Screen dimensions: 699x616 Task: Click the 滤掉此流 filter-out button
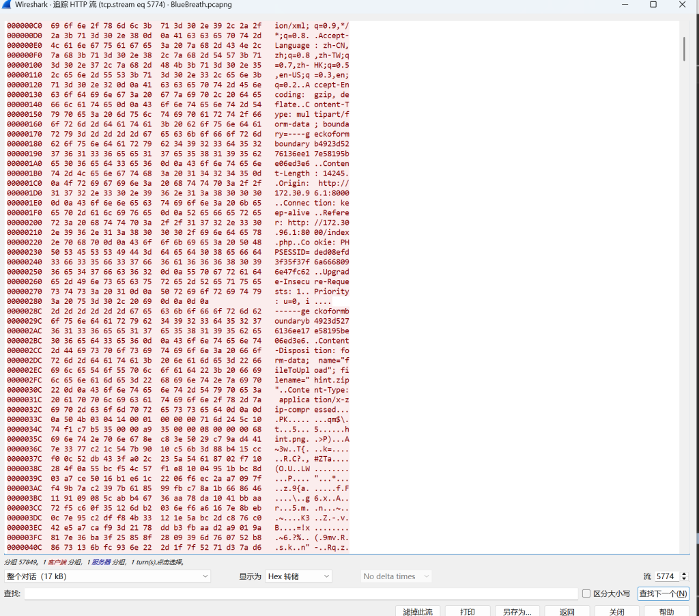point(418,611)
